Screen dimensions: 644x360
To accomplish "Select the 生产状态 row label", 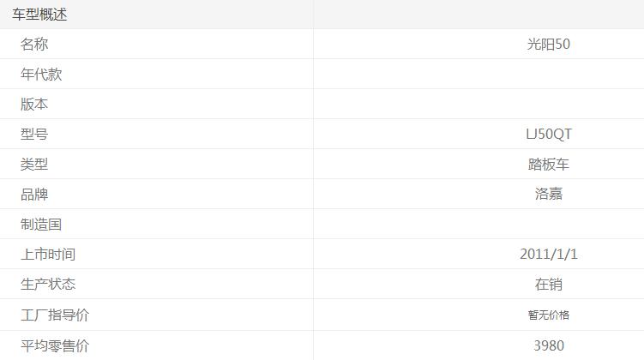I will click(x=48, y=285).
